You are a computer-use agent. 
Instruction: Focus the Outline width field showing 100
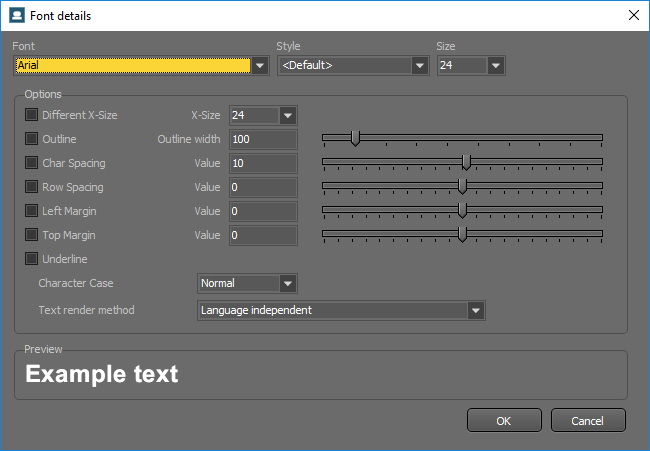click(263, 139)
